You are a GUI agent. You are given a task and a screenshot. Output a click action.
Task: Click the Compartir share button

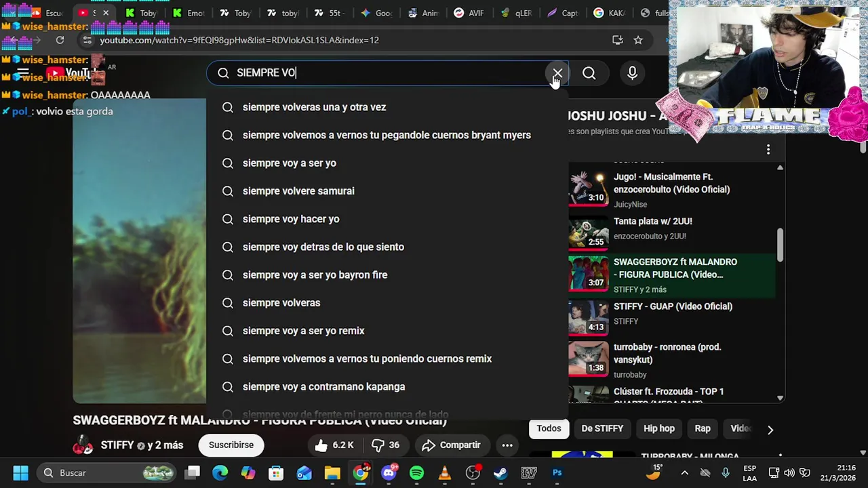451,445
